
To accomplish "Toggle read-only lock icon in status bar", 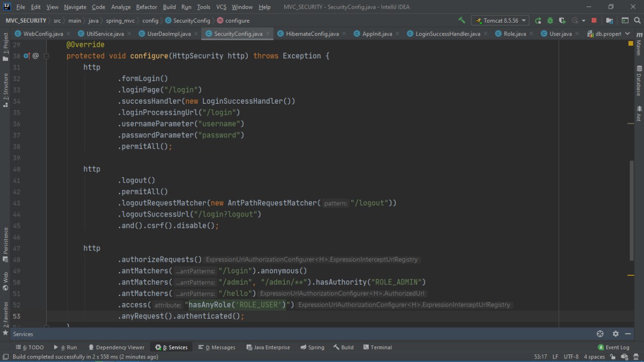I will point(613,356).
